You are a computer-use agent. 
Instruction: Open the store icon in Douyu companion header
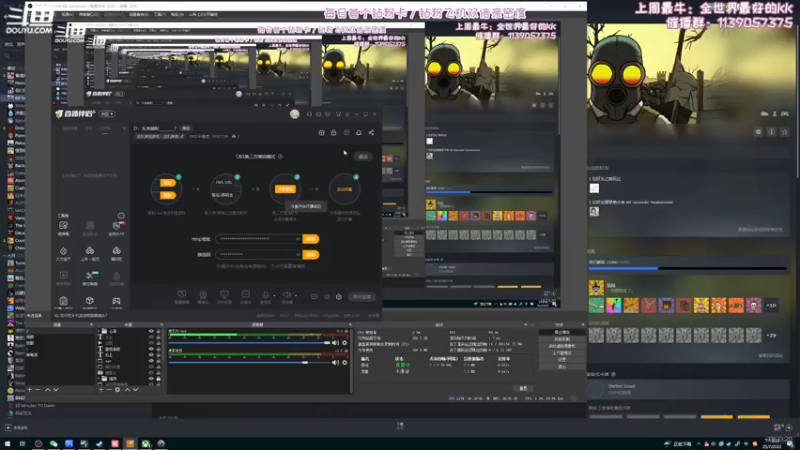[x=321, y=133]
